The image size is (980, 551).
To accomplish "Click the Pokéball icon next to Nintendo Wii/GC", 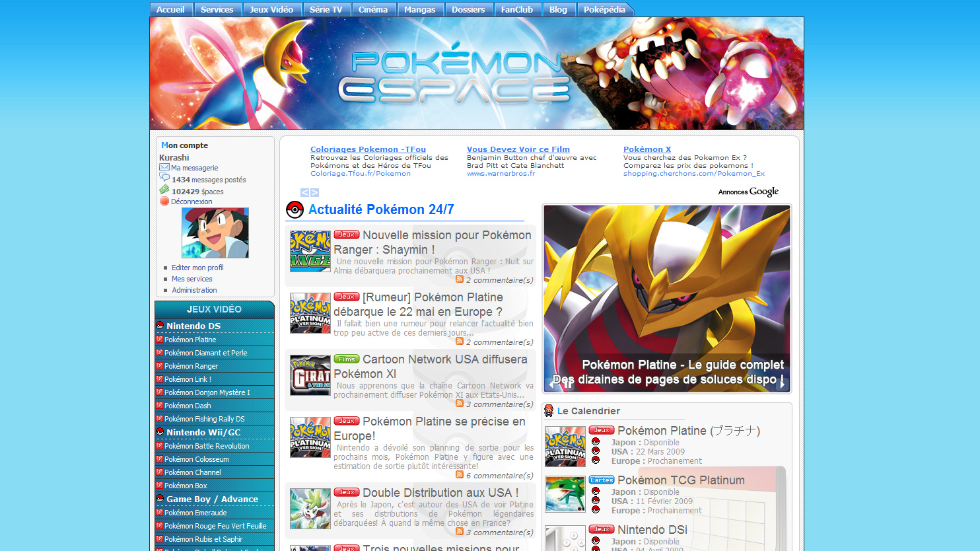I will pos(160,431).
